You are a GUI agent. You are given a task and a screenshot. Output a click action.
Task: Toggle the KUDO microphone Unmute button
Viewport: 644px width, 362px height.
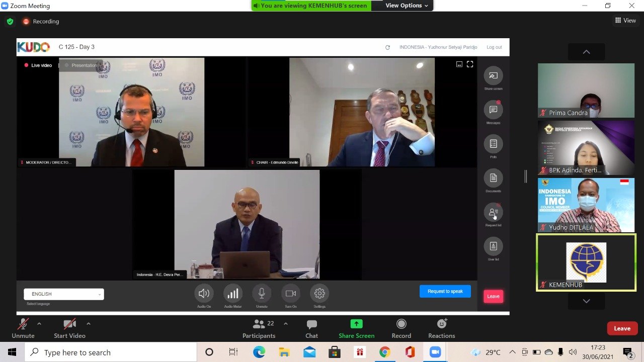262,294
